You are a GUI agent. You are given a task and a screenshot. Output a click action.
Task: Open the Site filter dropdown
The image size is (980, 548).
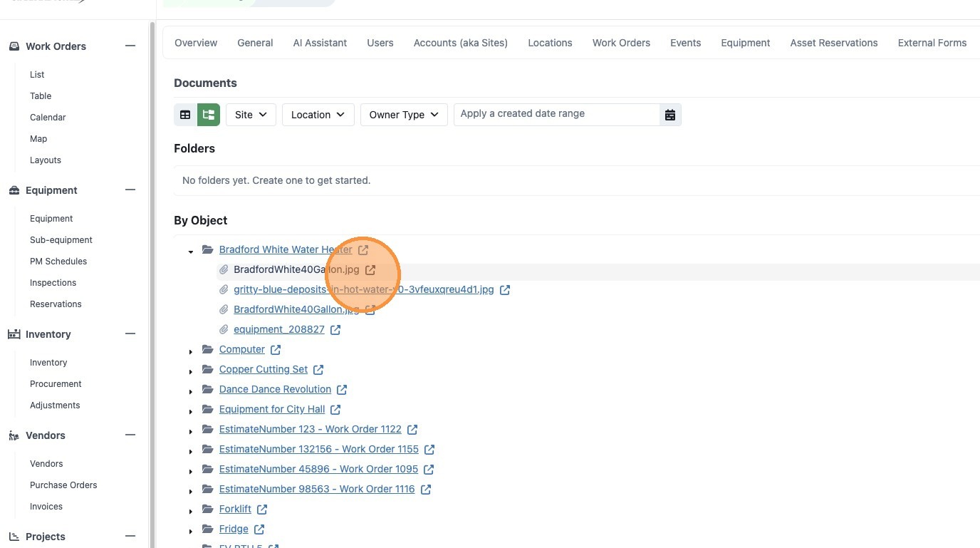click(251, 115)
